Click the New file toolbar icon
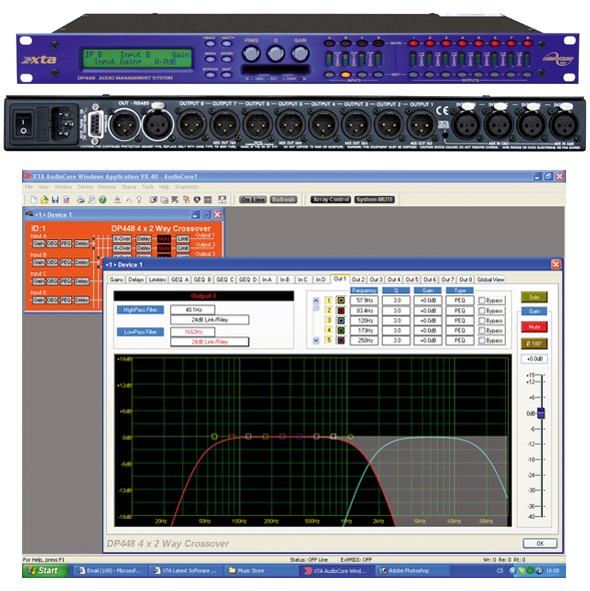The width and height of the screenshot is (590, 591). 34,200
